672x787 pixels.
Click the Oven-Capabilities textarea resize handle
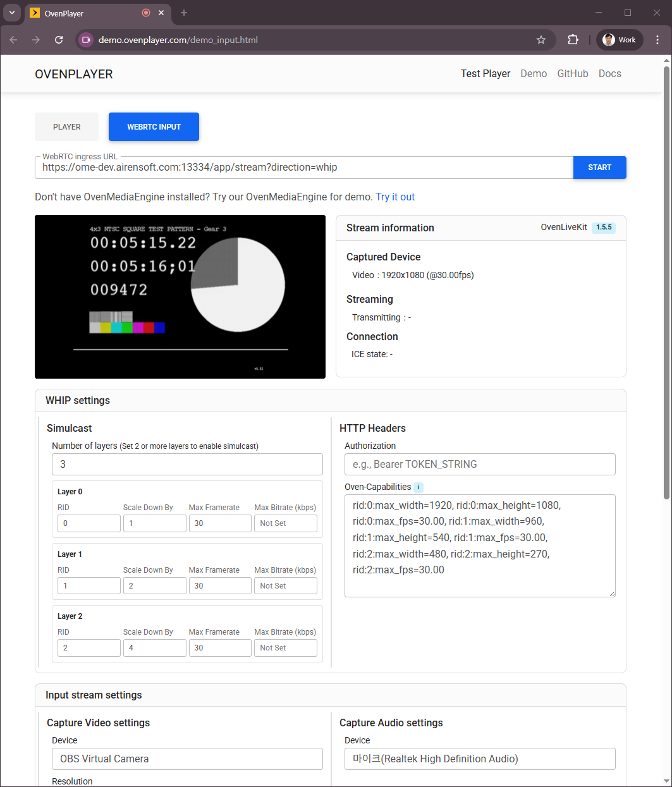pos(611,593)
